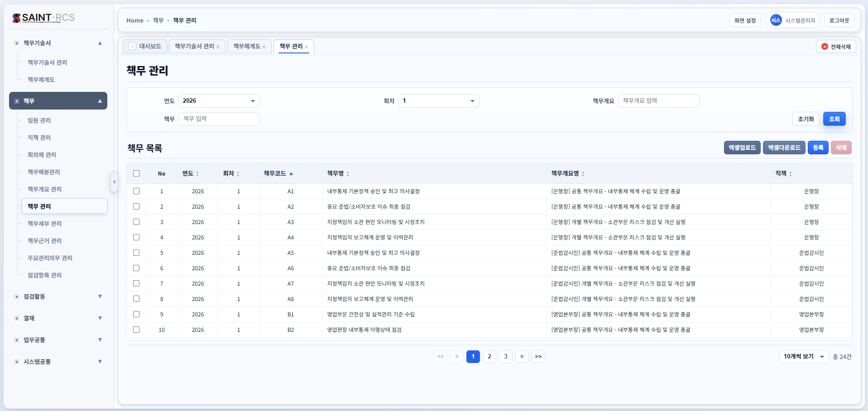Screen dimensions: 868x411
Task: Click the 시스 system administrator avatar badge
Action: point(775,20)
